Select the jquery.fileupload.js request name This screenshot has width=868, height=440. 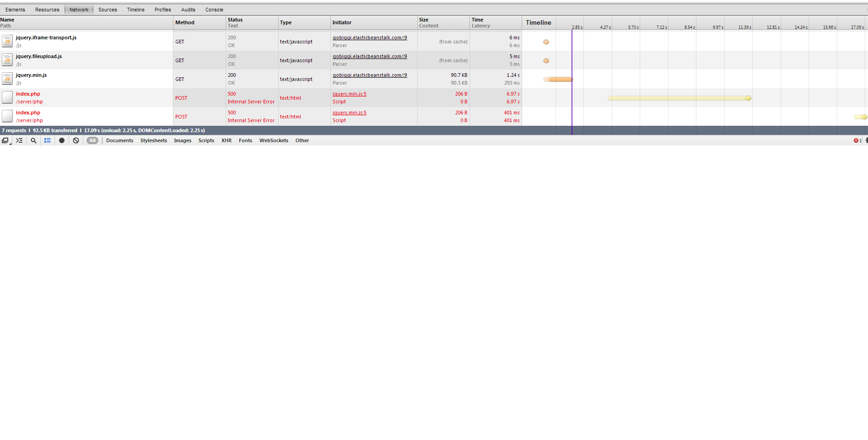coord(39,56)
